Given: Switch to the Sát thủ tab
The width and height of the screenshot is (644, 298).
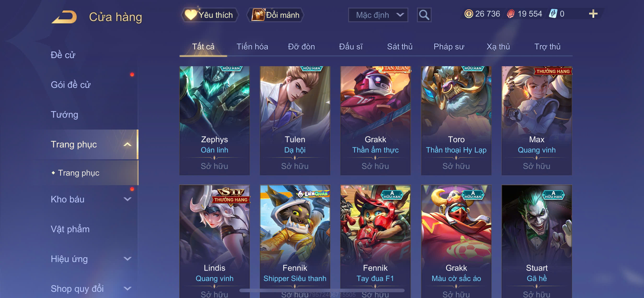Looking at the screenshot, I should 399,47.
